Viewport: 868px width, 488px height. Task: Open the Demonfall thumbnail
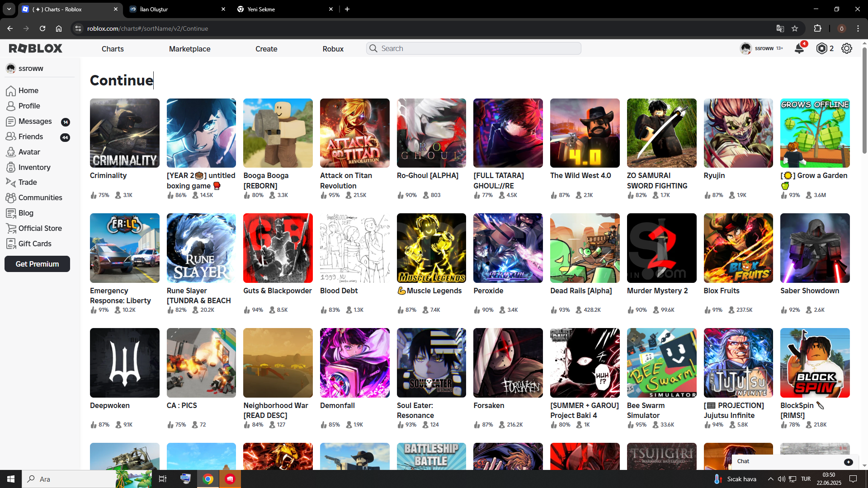point(354,363)
